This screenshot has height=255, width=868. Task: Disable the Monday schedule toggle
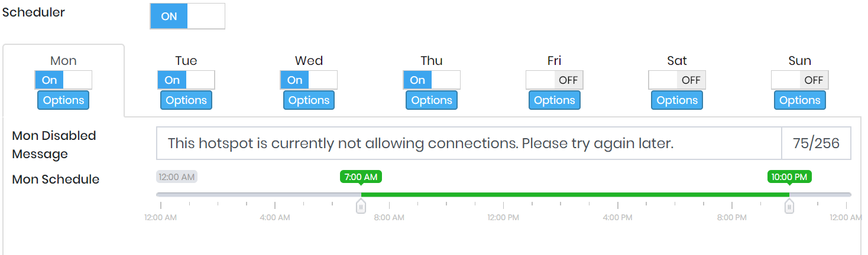point(63,80)
